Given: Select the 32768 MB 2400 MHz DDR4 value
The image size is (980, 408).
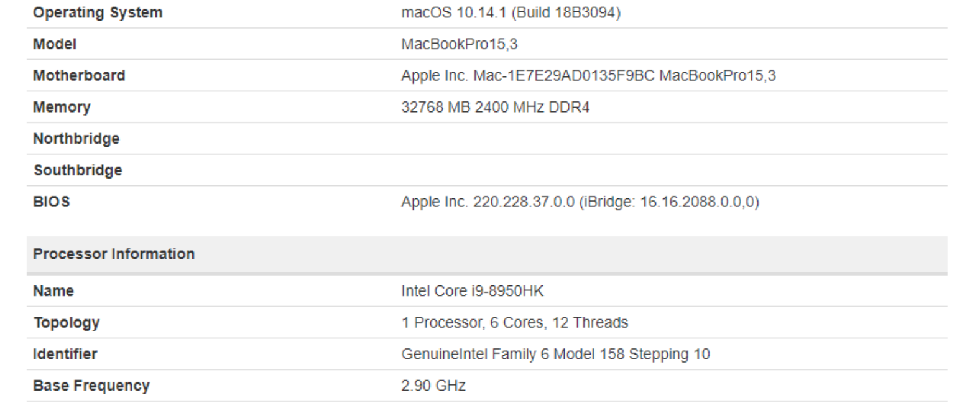Looking at the screenshot, I should click(495, 108).
